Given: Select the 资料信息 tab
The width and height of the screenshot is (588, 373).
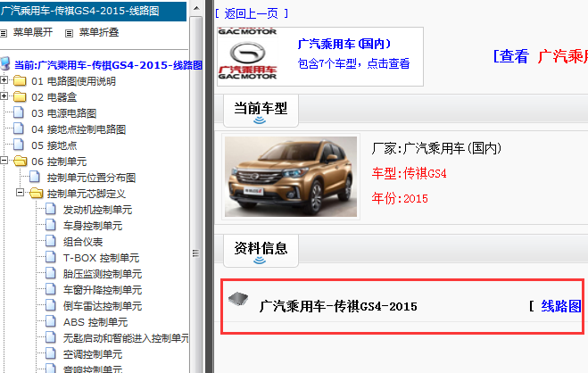Looking at the screenshot, I should [261, 251].
